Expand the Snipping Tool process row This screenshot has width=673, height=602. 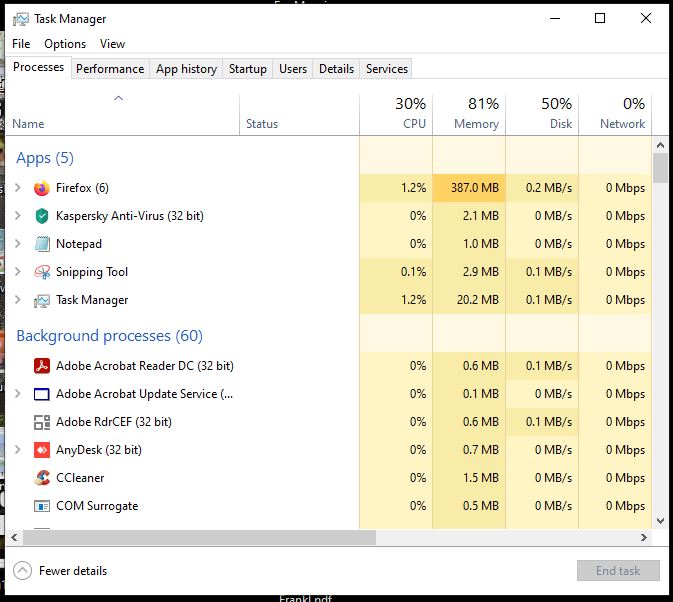click(x=18, y=271)
